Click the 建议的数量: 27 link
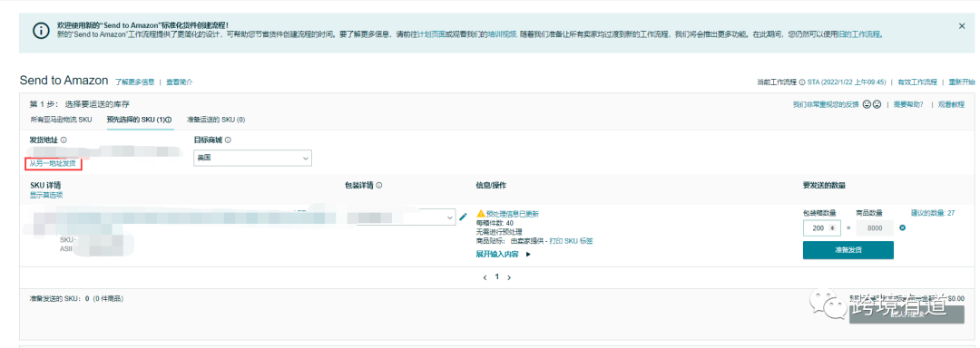The image size is (980, 348). point(933,213)
